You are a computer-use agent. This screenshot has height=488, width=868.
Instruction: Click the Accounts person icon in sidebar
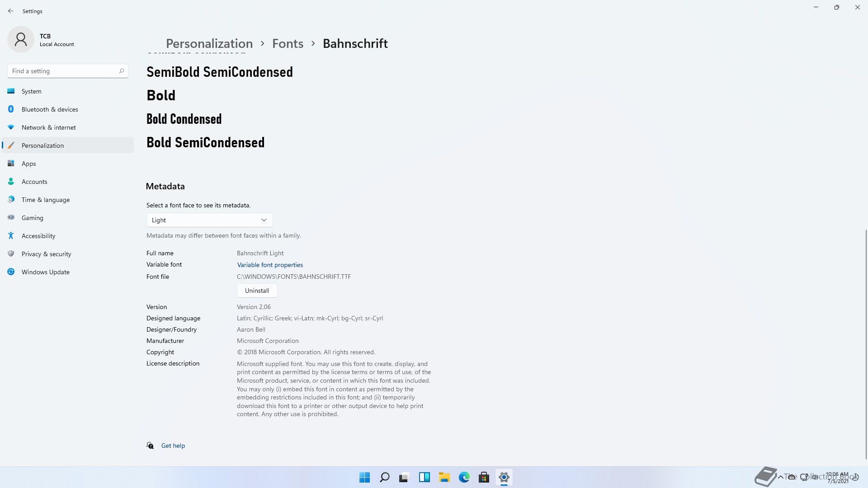coord(11,182)
